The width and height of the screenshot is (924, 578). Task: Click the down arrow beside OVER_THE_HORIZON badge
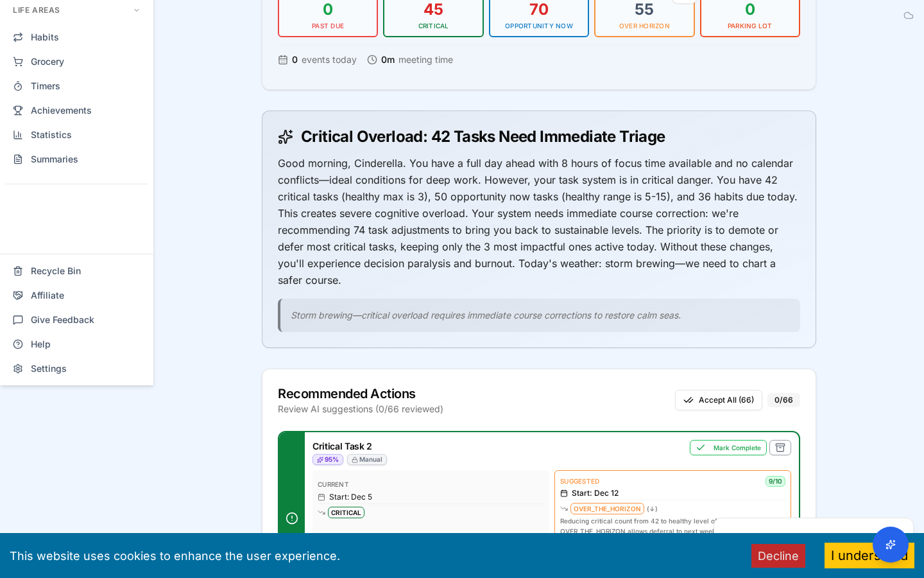point(653,509)
